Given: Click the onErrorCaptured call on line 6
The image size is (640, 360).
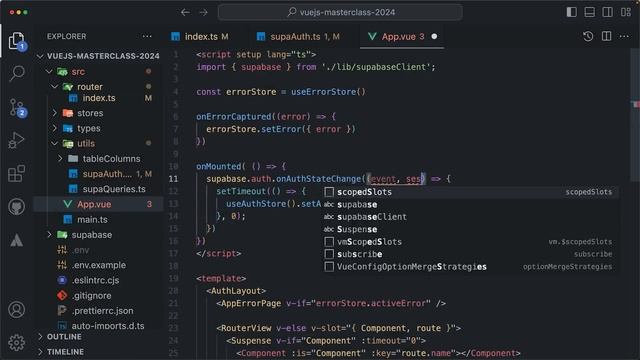Looking at the screenshot, I should pyautogui.click(x=233, y=117).
